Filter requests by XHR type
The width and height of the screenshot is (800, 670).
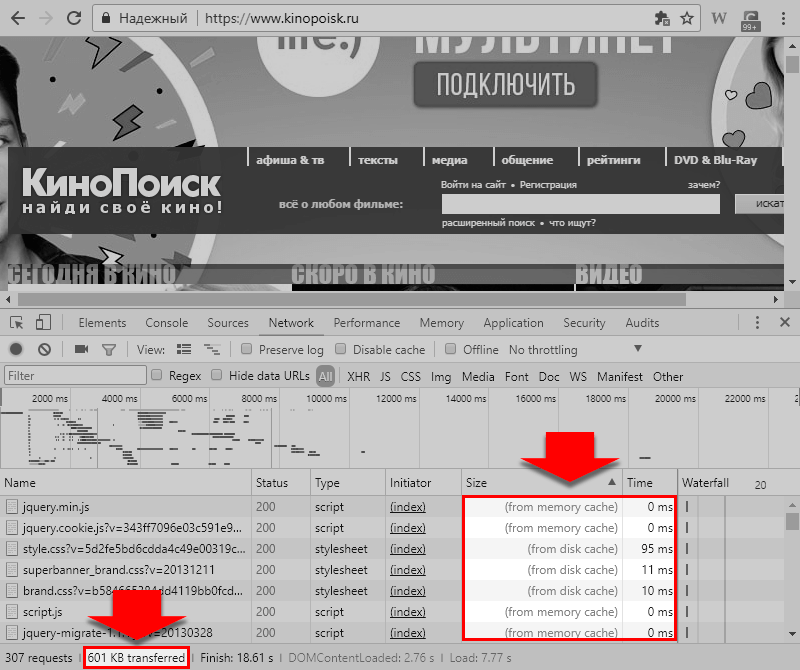[358, 377]
